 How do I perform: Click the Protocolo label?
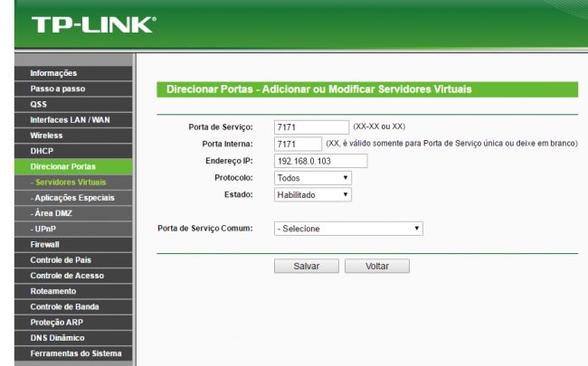[233, 177]
